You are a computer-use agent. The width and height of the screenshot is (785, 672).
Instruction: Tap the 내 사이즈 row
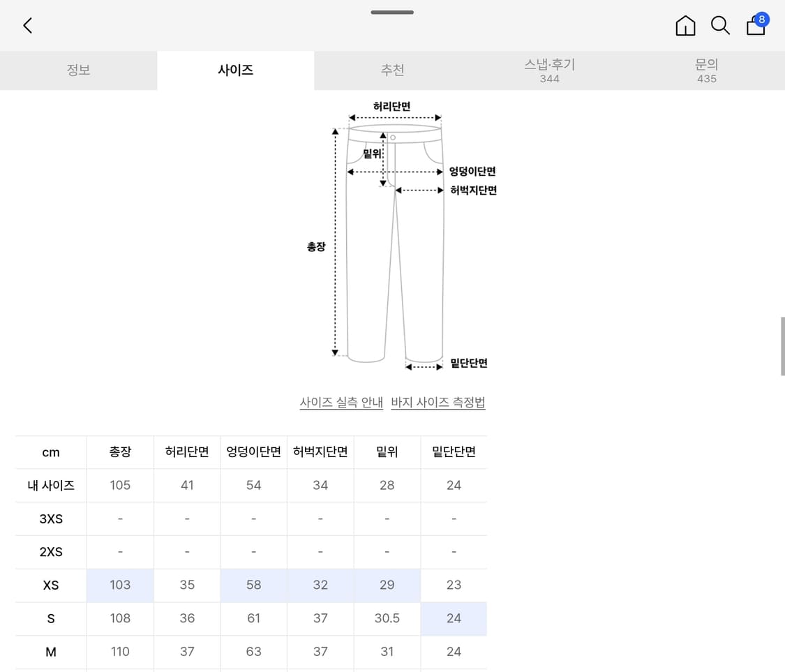50,485
